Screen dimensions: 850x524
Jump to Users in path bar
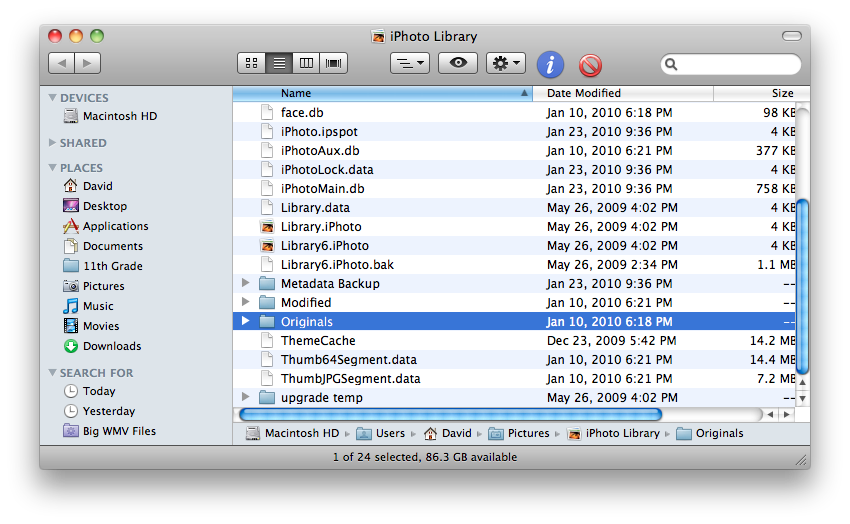click(x=381, y=434)
